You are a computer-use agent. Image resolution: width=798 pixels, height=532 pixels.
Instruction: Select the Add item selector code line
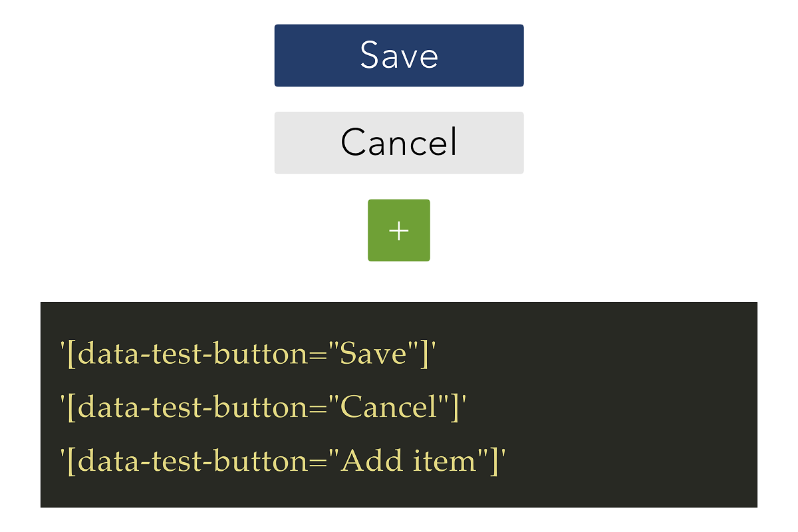pyautogui.click(x=283, y=460)
